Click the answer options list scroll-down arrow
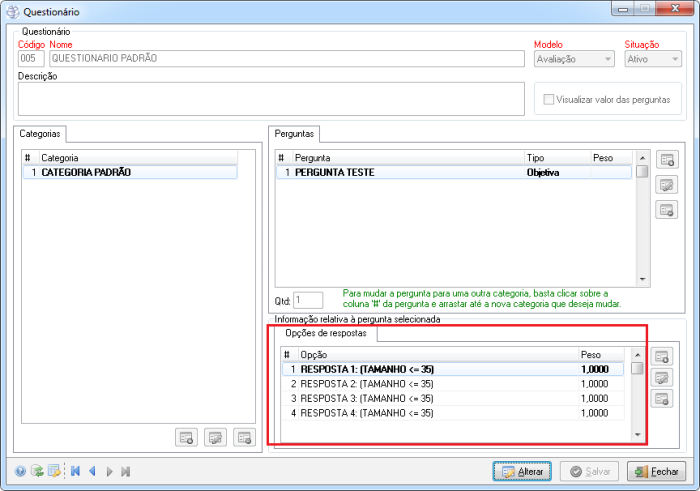700x491 pixels. (x=638, y=434)
